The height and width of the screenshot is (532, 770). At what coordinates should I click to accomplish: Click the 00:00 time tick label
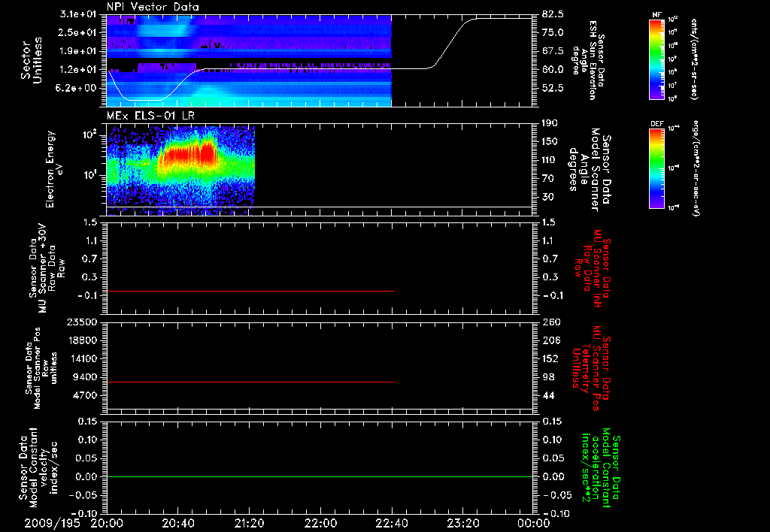coord(533,523)
